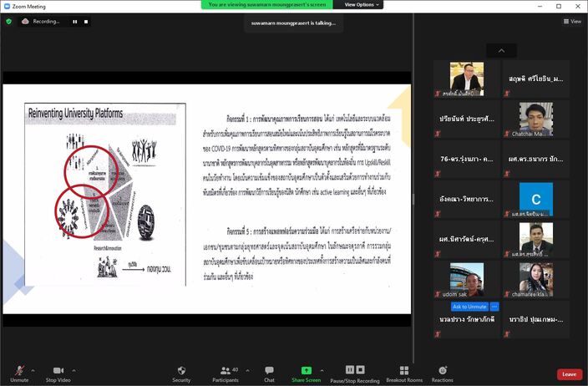The width and height of the screenshot is (588, 386).
Task: Stop recording in bottom toolbar
Action: (360, 370)
